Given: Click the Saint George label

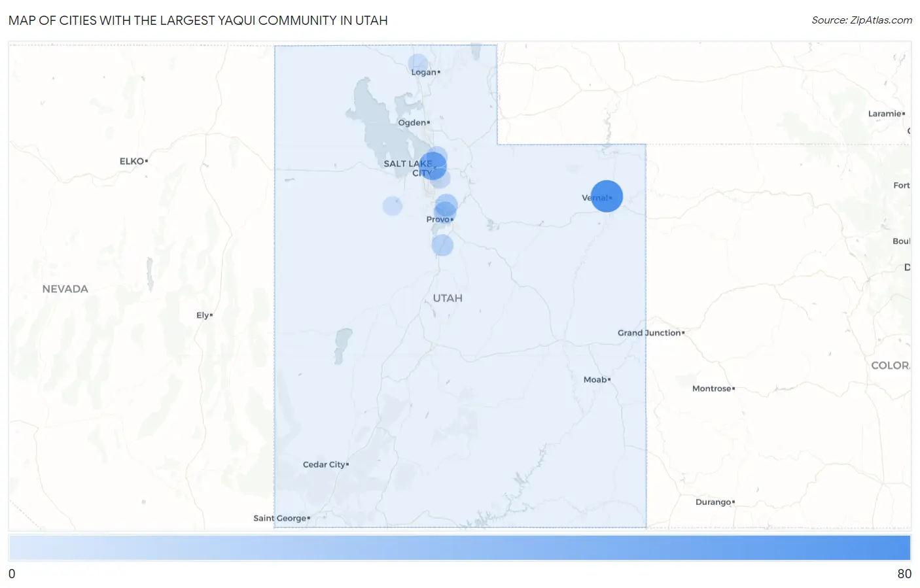Looking at the screenshot, I should point(281,518).
